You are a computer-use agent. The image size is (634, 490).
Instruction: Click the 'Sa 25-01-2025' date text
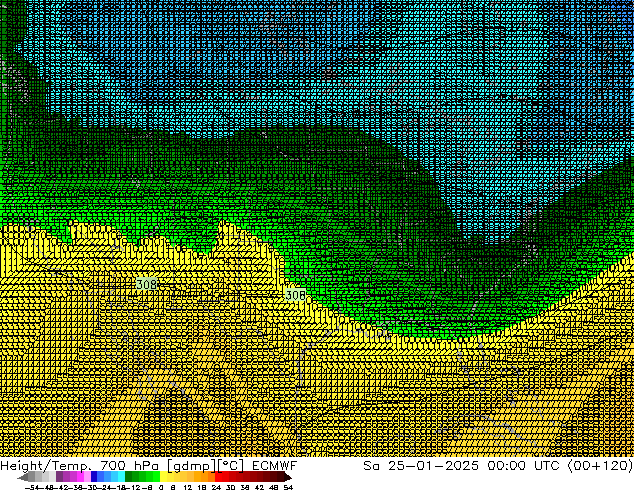pos(421,465)
